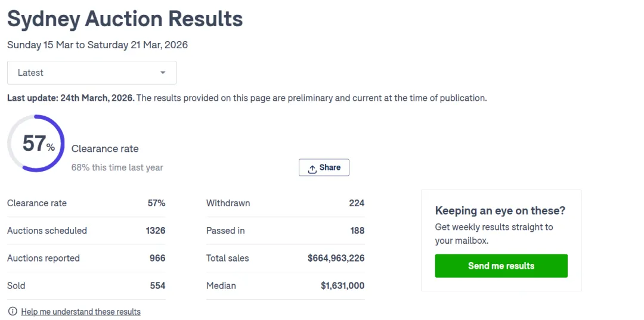
Task: Click the info icon beside help link
Action: tap(13, 311)
